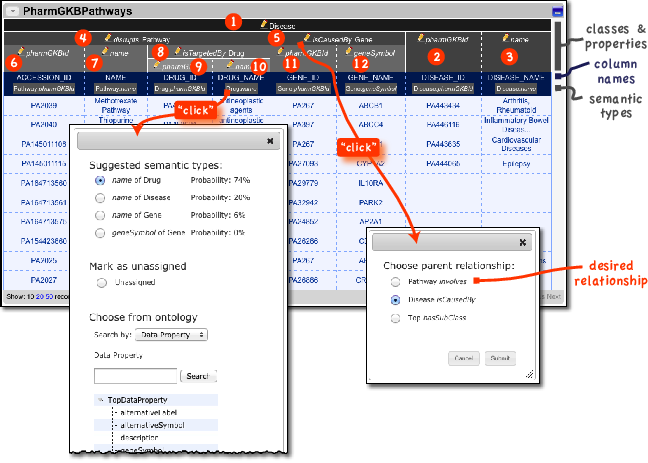The width and height of the screenshot is (648, 463).
Task: Open Gene.pharmGKBId semantic type button
Action: (x=305, y=89)
